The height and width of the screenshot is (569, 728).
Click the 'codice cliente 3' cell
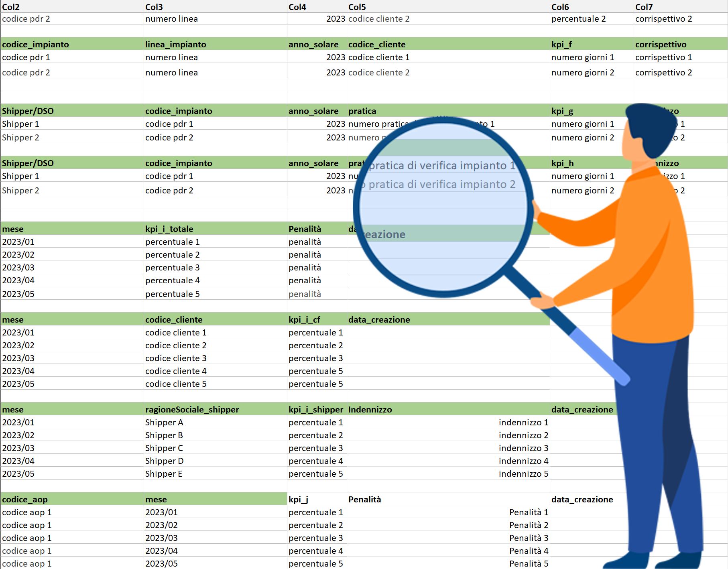point(215,358)
